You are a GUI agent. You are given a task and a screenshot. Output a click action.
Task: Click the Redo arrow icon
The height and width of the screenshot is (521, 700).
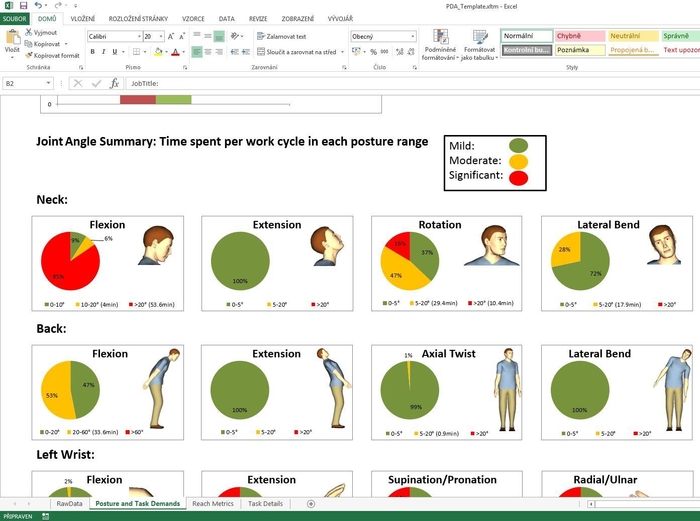pos(58,6)
